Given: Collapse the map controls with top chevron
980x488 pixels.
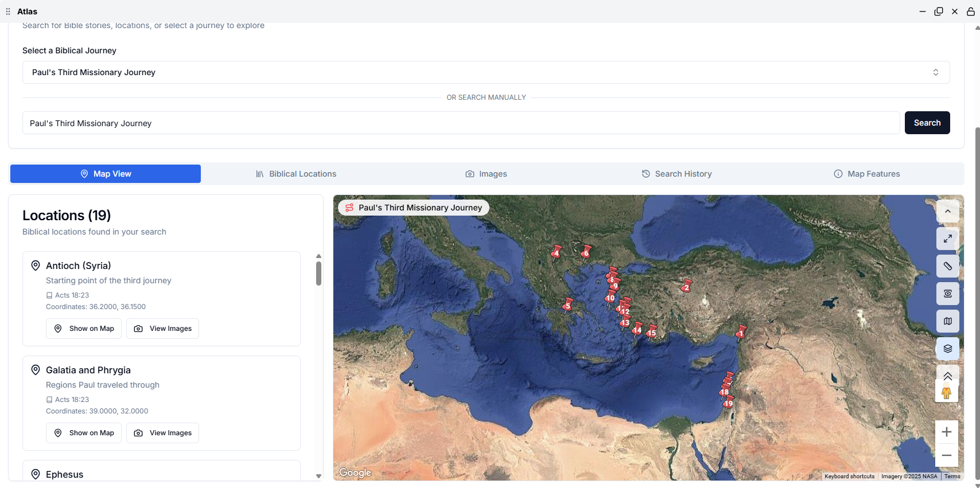Looking at the screenshot, I should click(948, 211).
